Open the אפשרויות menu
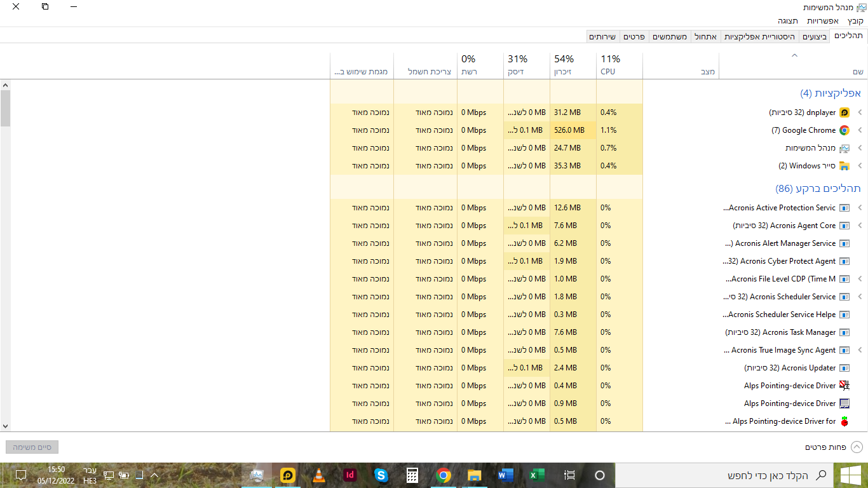Viewport: 868px width, 488px height. click(823, 21)
